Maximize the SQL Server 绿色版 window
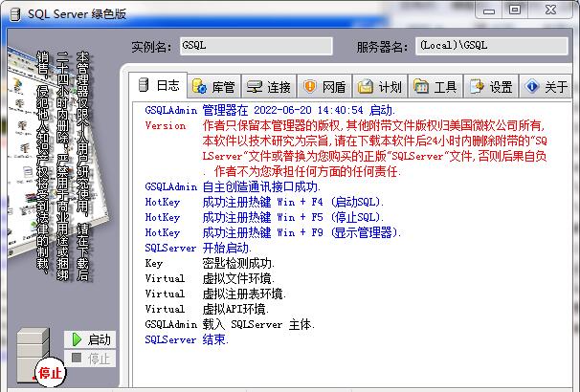Viewport: 580px width, 392px height. [515, 10]
